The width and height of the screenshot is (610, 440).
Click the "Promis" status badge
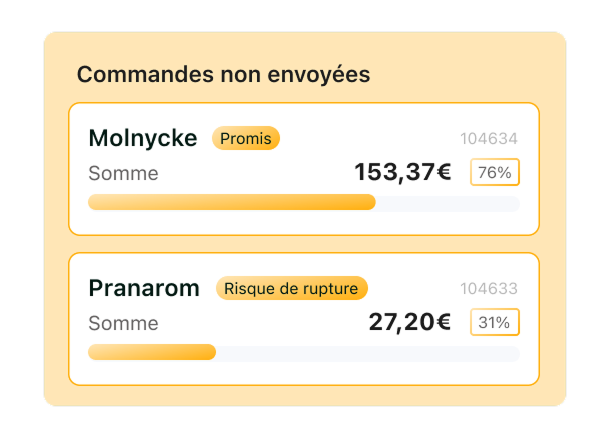(x=246, y=138)
